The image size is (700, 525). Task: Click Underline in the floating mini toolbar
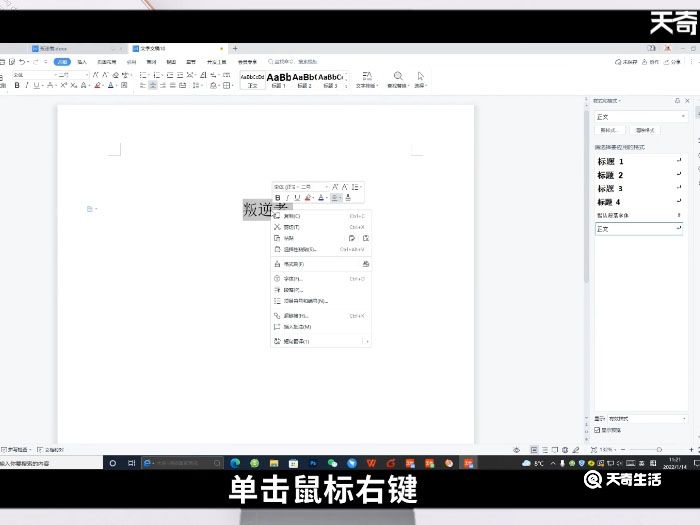pyautogui.click(x=297, y=198)
